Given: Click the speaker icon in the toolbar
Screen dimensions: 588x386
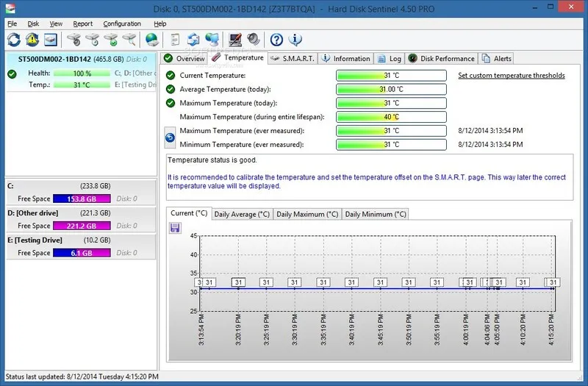Looking at the screenshot, I should 254,40.
